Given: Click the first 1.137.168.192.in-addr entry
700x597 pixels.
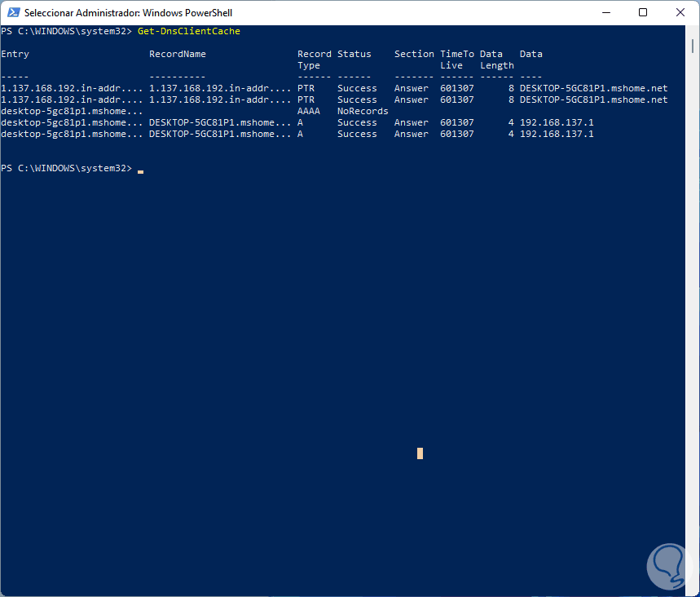Looking at the screenshot, I should click(x=72, y=88).
